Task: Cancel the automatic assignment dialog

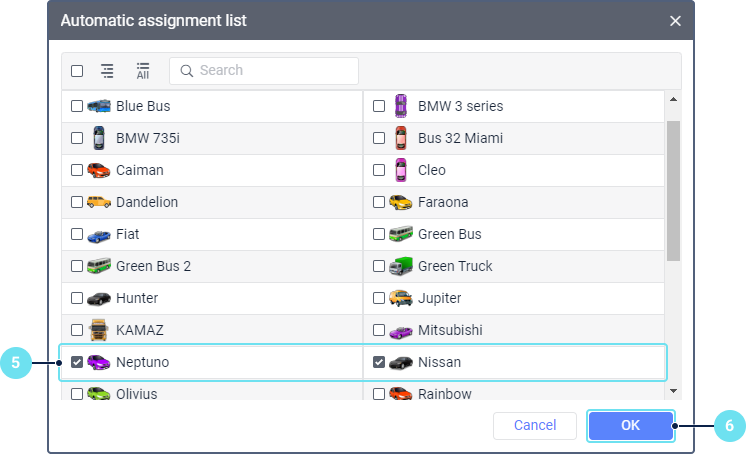Action: pyautogui.click(x=535, y=426)
